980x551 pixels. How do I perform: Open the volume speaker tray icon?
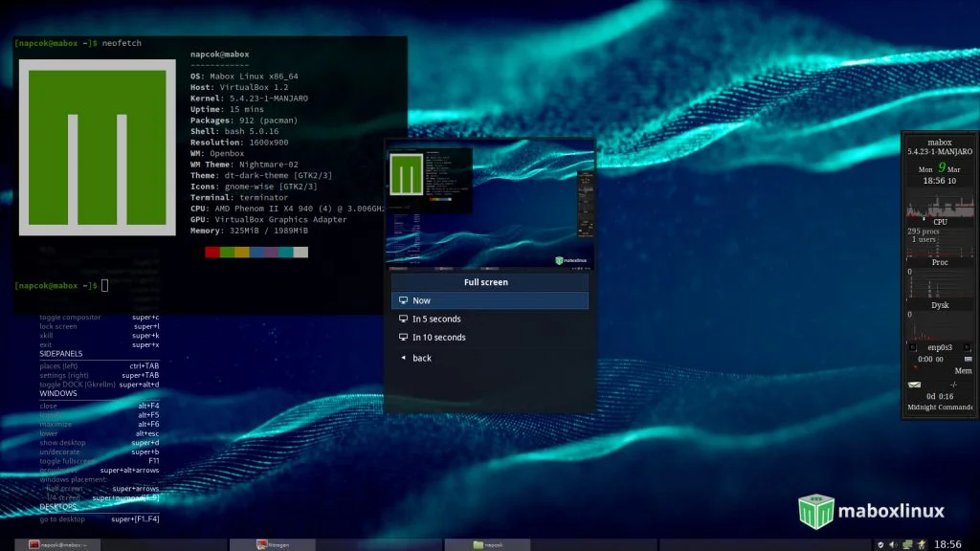click(x=894, y=544)
